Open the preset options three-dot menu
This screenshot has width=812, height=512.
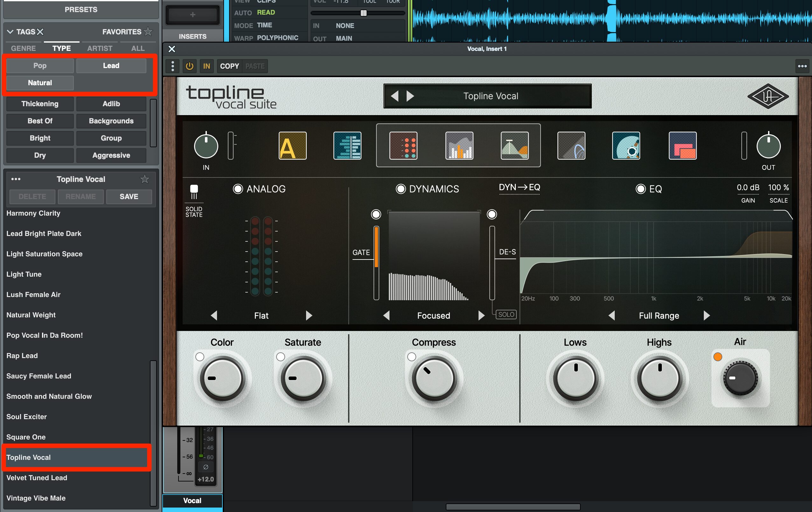click(x=16, y=179)
